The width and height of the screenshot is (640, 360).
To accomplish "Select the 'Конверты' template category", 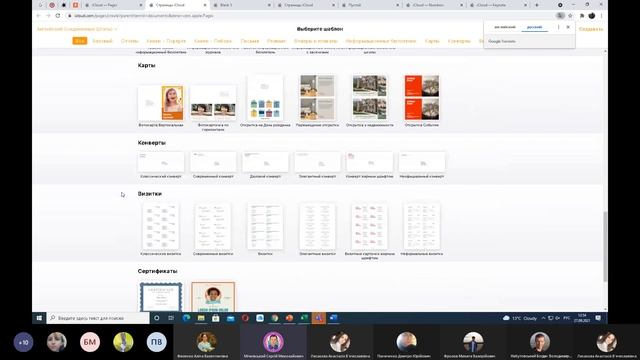I will 459,41.
